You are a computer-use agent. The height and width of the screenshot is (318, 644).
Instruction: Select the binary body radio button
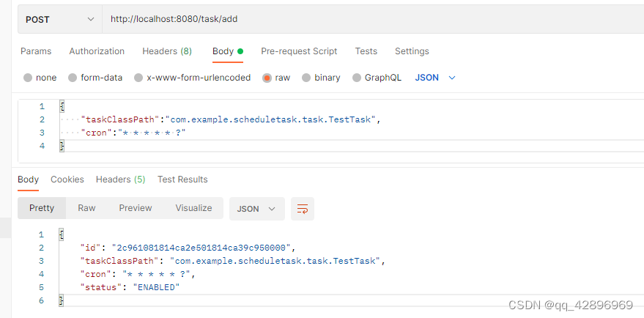pos(307,78)
